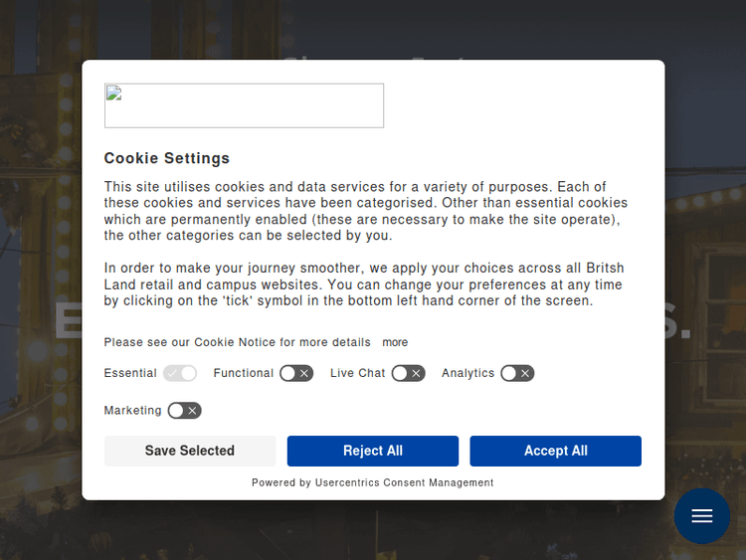Viewport: 746px width, 560px height.
Task: Switch on the Marketing cookies toggle
Action: [x=184, y=411]
